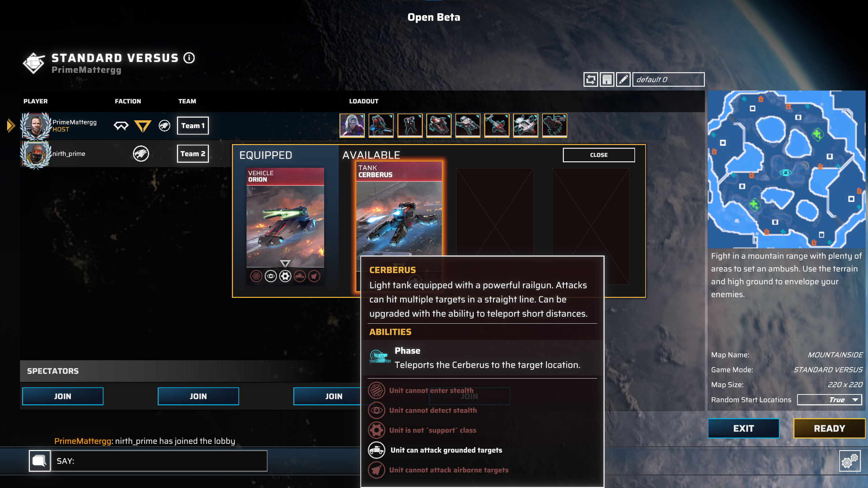The image size is (868, 488).
Task: Click the Team 2 assignment button
Action: tap(193, 154)
